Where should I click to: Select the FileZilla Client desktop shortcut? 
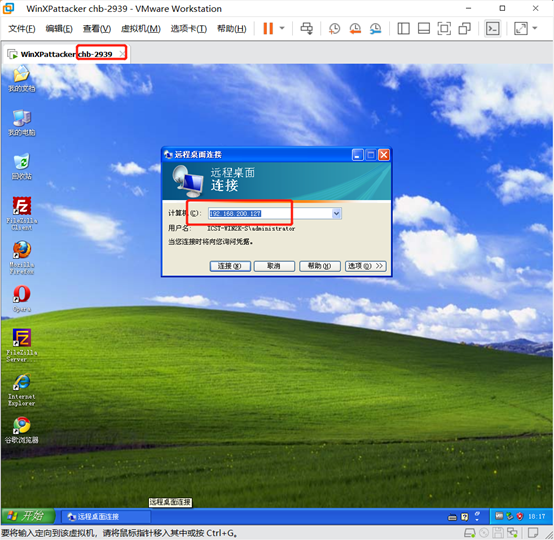pos(22,213)
